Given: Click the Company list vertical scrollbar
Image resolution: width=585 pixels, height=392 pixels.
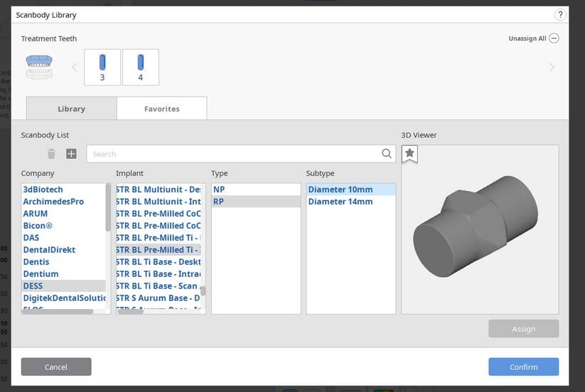Looking at the screenshot, I should 108,206.
